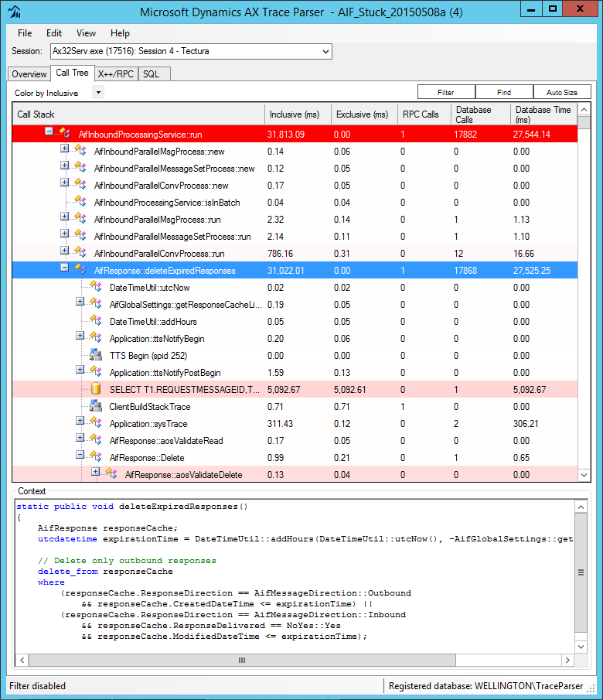Switch to the SQL tab
The width and height of the screenshot is (603, 700).
(x=155, y=74)
